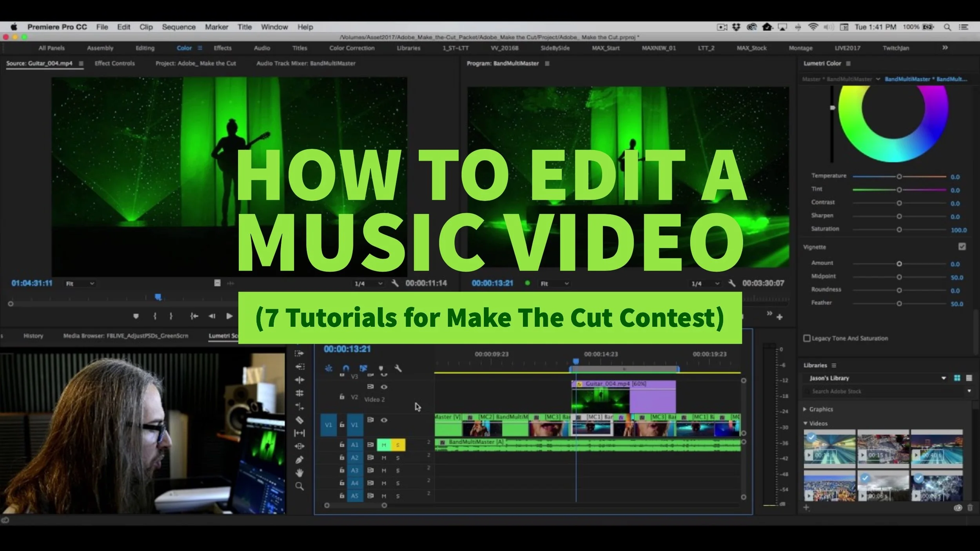Image resolution: width=980 pixels, height=551 pixels.
Task: Expand the Graphics library group
Action: coord(805,409)
